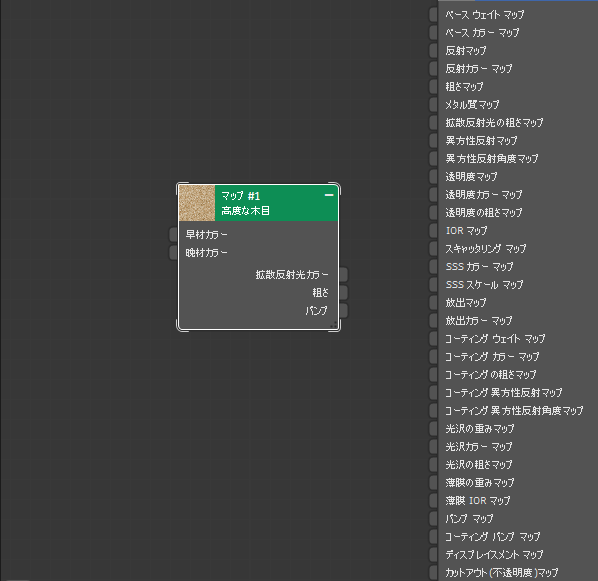Click the スキャッタリング マップ input socket
The height and width of the screenshot is (581, 598).
pyautogui.click(x=434, y=248)
